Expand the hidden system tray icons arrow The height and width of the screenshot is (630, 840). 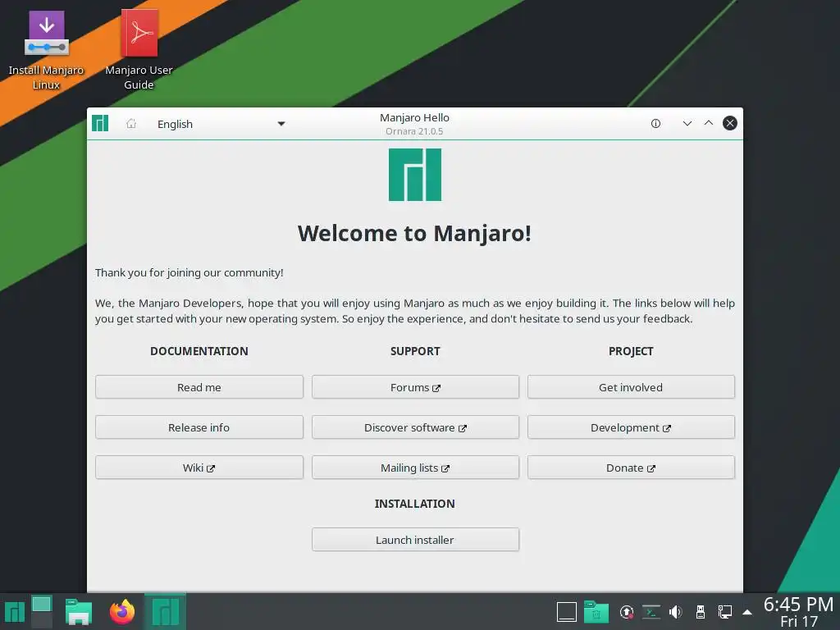pos(747,612)
